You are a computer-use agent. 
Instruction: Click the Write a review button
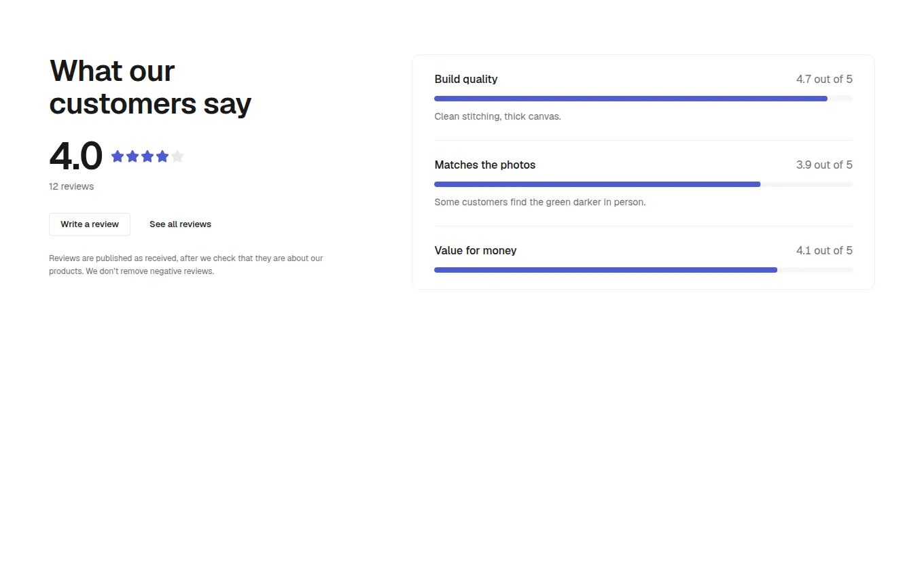coord(90,224)
